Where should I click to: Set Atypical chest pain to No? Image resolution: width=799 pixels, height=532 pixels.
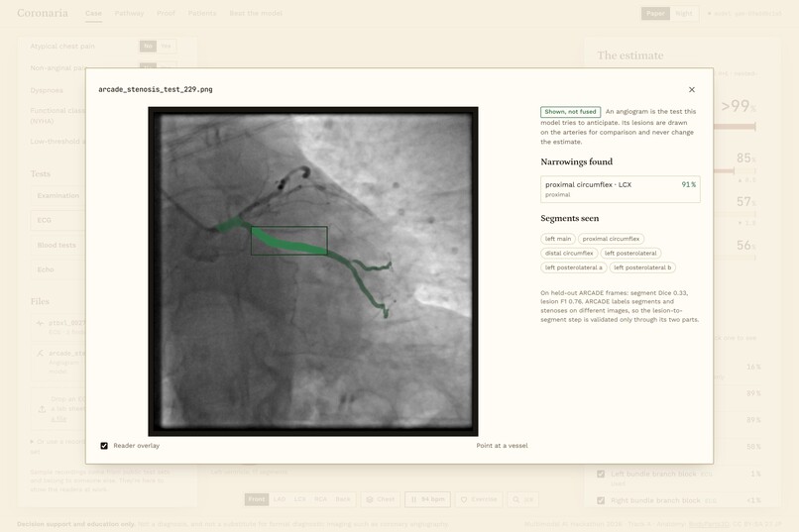148,46
